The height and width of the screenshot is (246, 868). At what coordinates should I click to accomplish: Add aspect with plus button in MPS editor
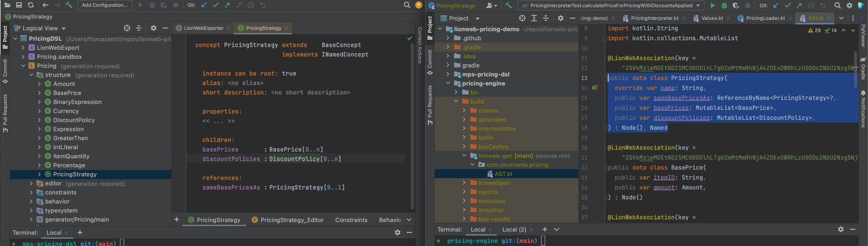point(177,219)
